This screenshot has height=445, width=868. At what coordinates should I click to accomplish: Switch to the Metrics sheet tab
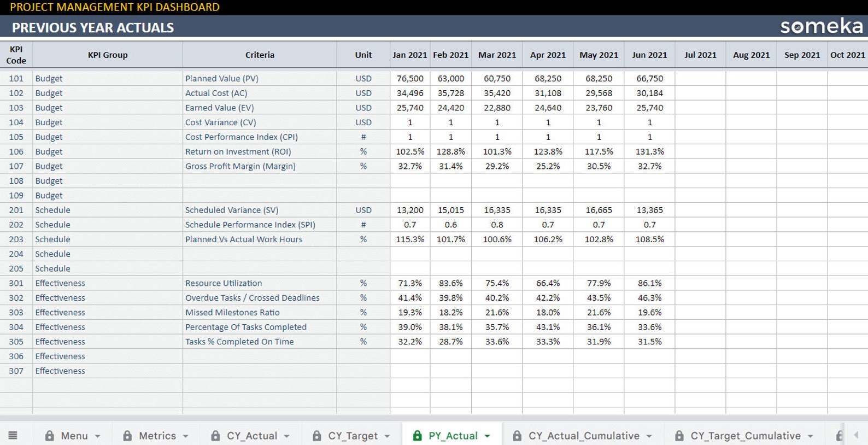pos(156,436)
